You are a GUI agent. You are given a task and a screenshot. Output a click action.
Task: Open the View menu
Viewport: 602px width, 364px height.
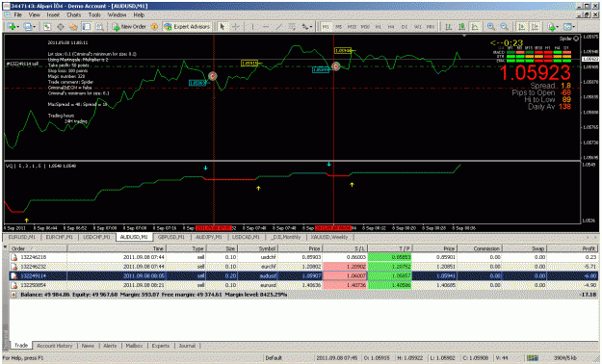[34, 15]
